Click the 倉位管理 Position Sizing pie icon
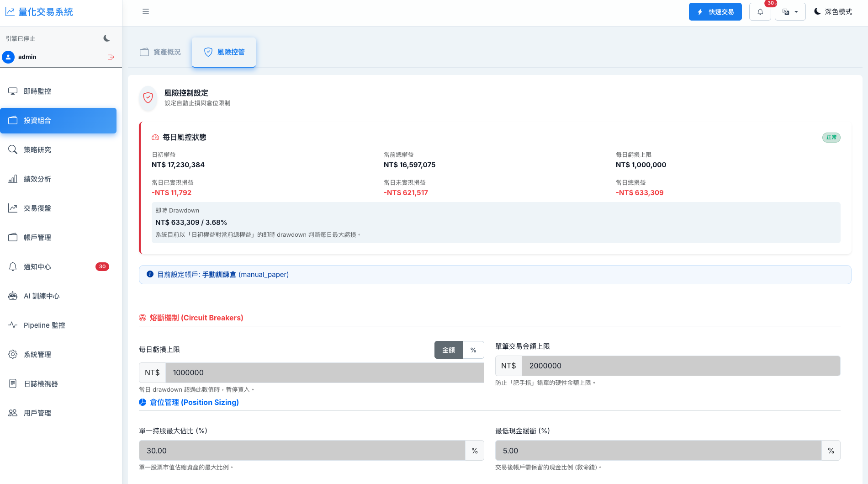 pyautogui.click(x=143, y=402)
